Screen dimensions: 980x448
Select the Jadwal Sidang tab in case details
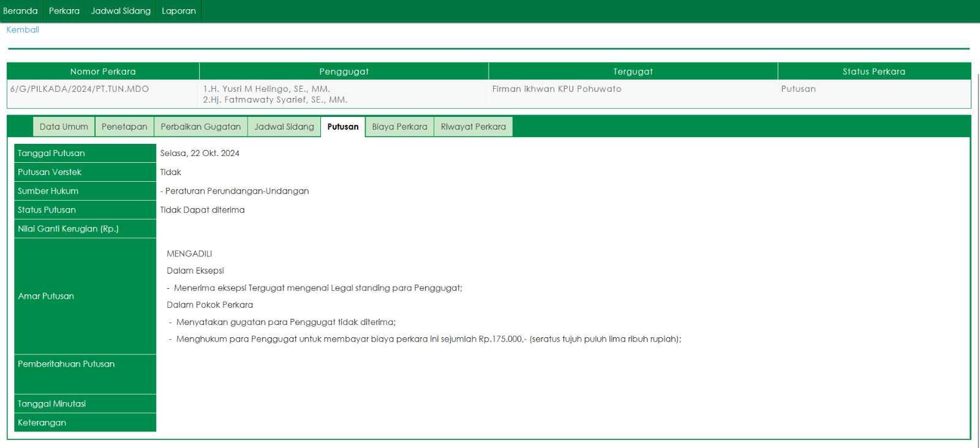(284, 127)
